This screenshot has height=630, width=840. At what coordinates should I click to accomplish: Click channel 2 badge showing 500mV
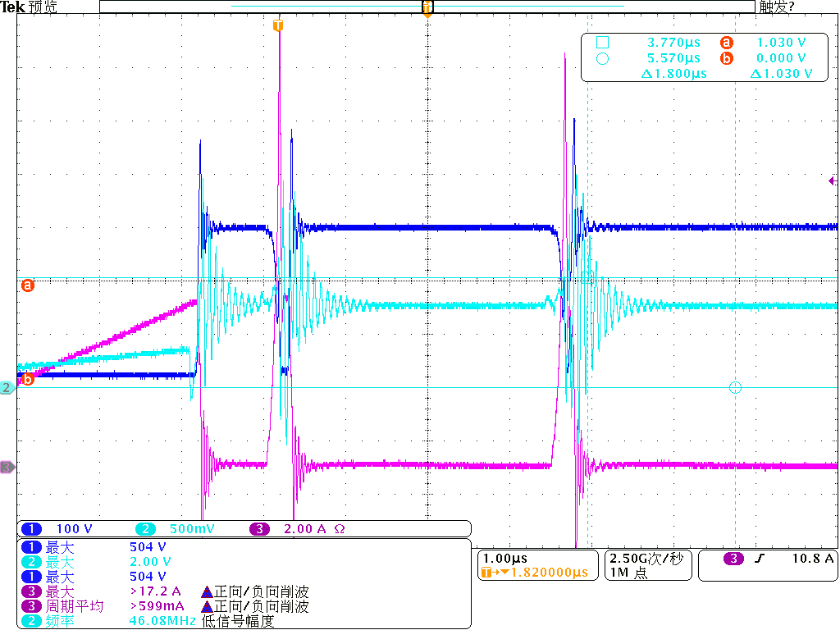[145, 529]
